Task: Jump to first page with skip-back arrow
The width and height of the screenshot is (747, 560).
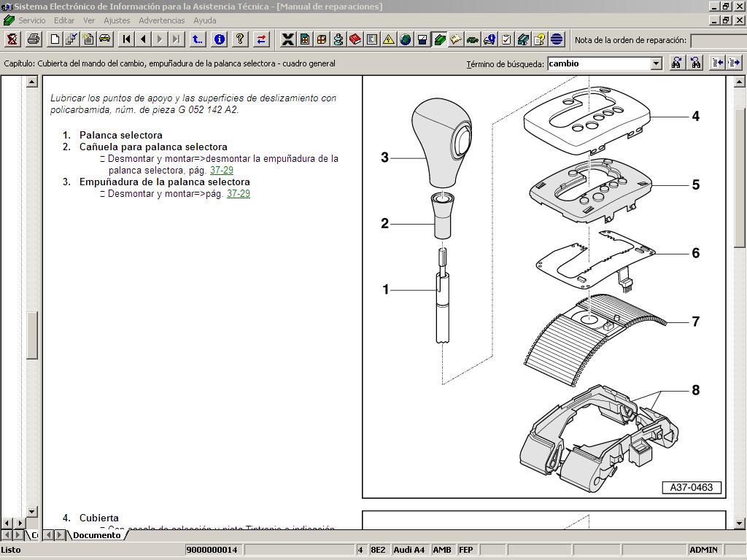Action: tap(127, 39)
